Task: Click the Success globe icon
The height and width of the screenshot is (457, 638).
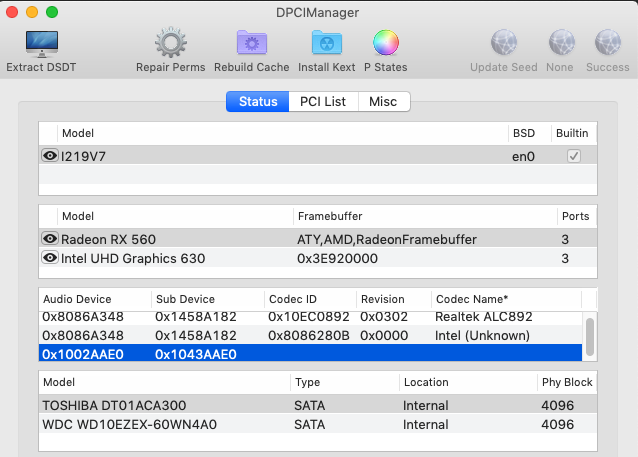Action: [x=608, y=42]
